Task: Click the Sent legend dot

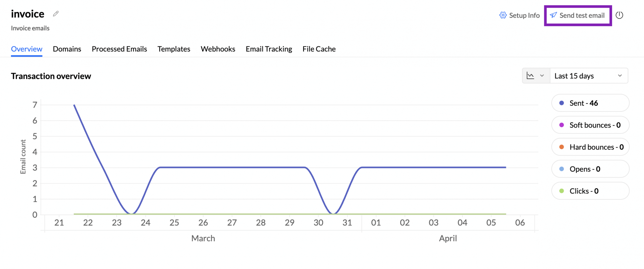Action: click(561, 103)
